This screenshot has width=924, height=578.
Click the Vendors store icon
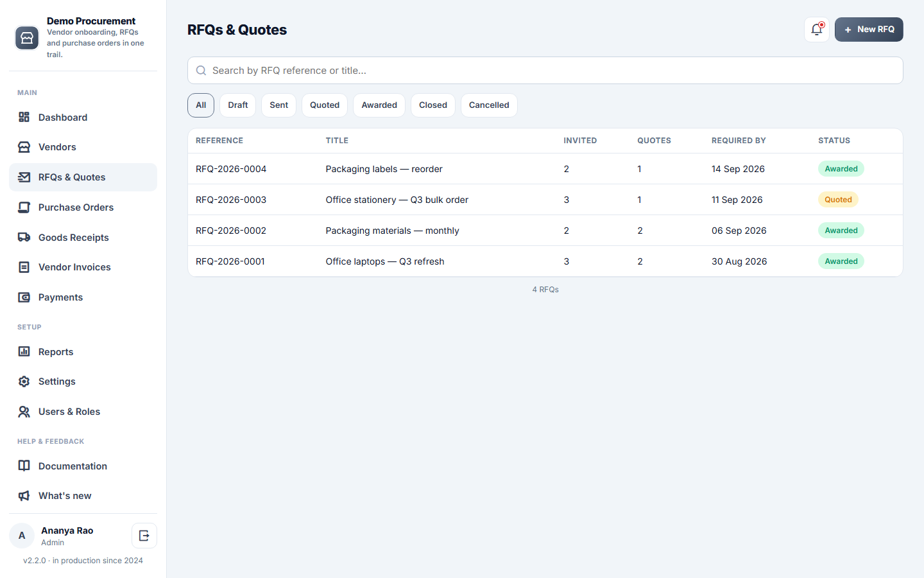[24, 147]
